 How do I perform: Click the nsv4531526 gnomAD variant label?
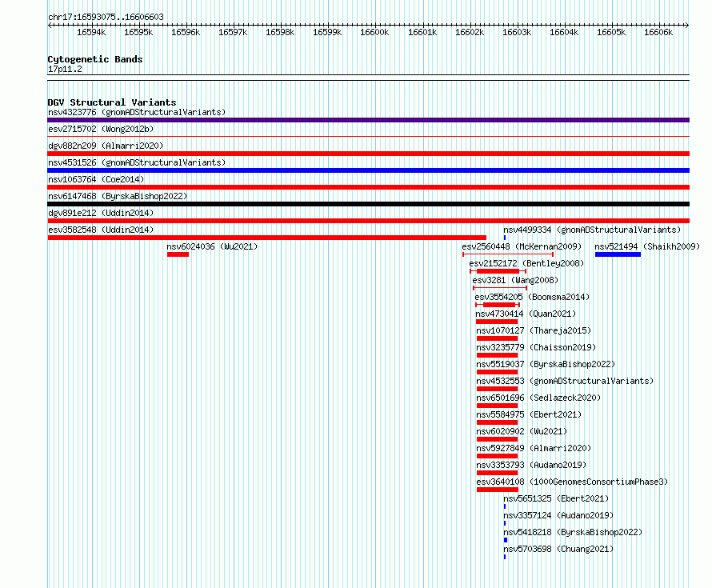coord(137,162)
